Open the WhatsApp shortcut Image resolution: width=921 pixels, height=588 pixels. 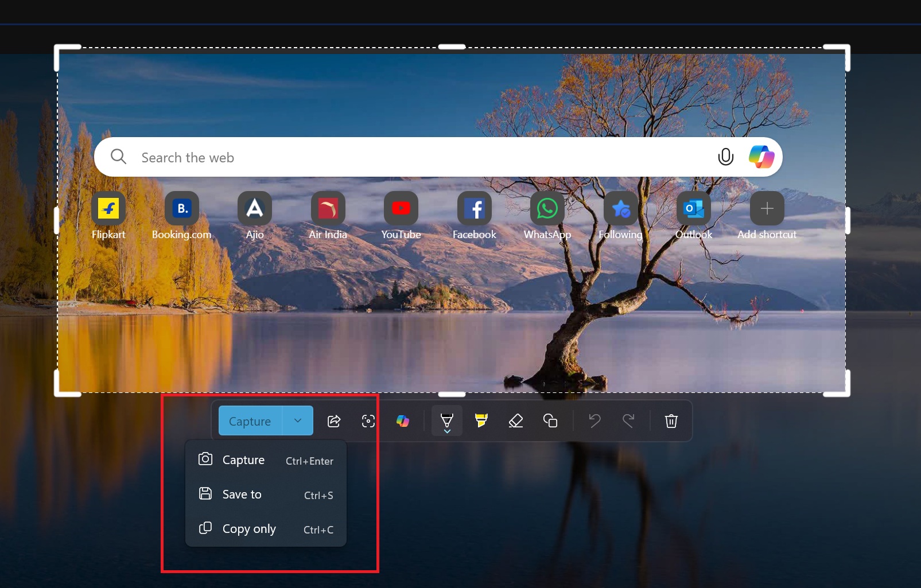click(x=547, y=216)
